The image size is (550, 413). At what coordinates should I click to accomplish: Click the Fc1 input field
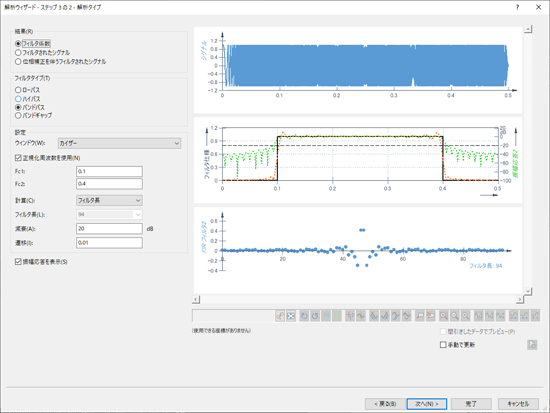[x=109, y=171]
